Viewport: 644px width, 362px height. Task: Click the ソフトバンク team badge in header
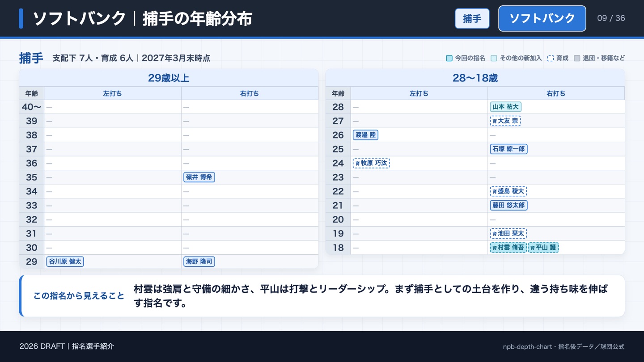coord(542,18)
